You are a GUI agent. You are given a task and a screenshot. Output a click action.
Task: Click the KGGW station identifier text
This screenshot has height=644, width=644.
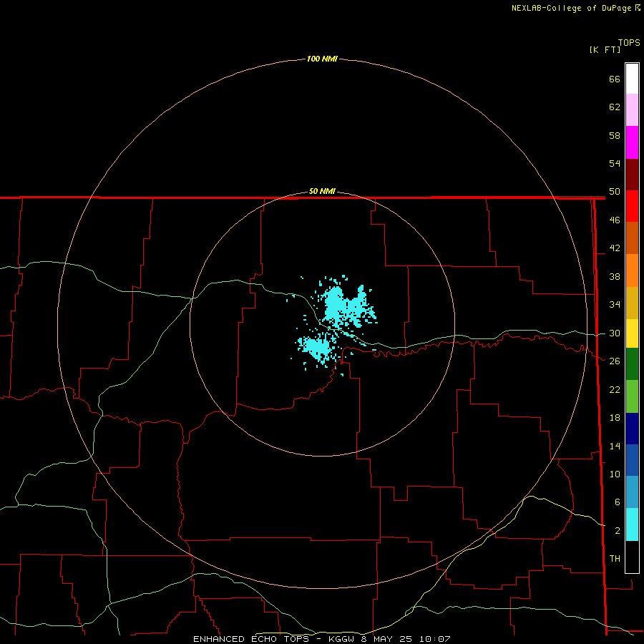[343, 639]
